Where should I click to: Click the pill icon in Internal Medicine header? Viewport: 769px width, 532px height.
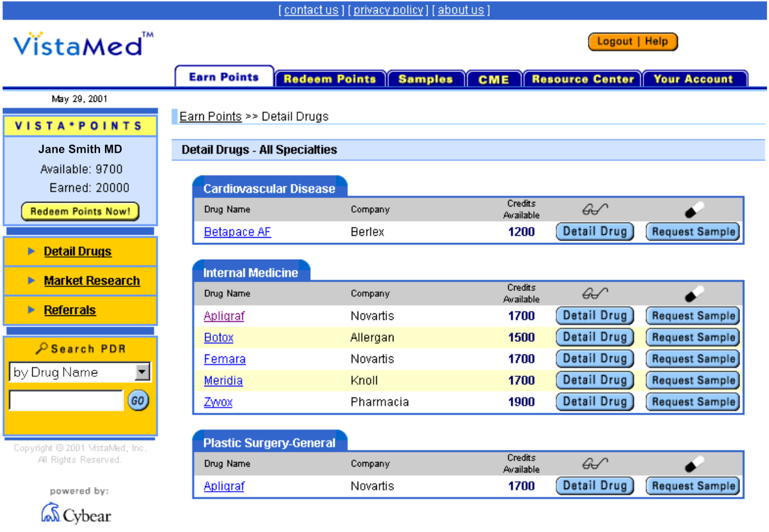[x=694, y=293]
